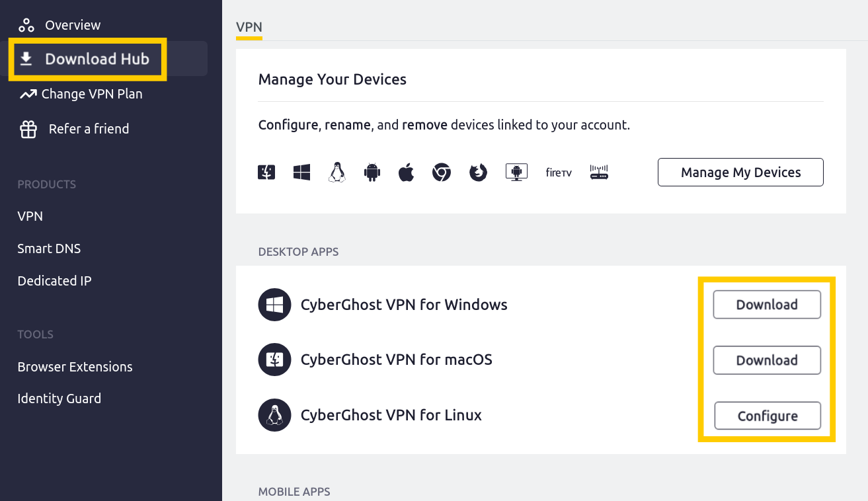Open the Overview page
The width and height of the screenshot is (868, 501).
click(x=73, y=25)
